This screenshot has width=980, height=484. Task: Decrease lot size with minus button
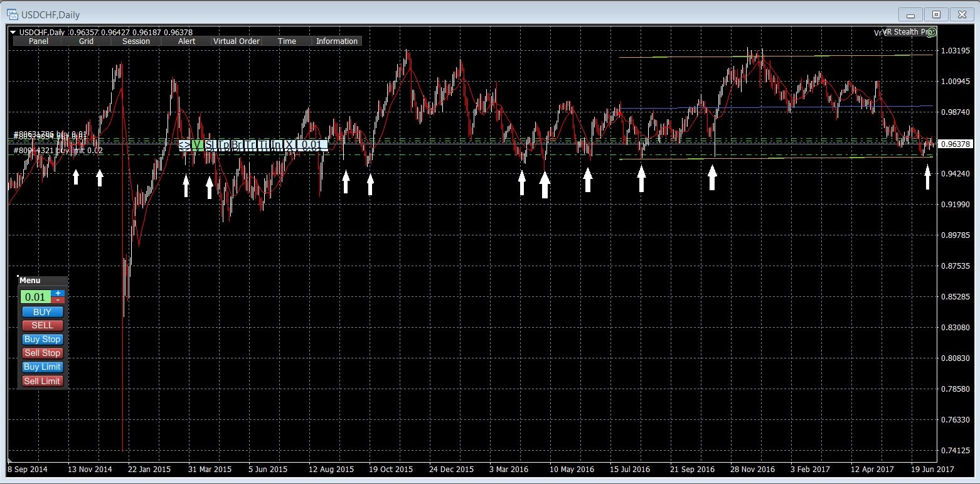point(58,300)
